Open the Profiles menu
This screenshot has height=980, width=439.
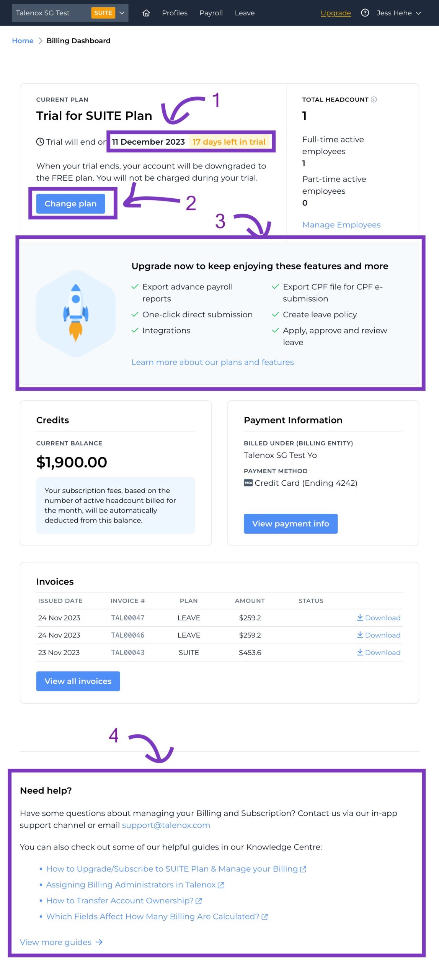(175, 13)
